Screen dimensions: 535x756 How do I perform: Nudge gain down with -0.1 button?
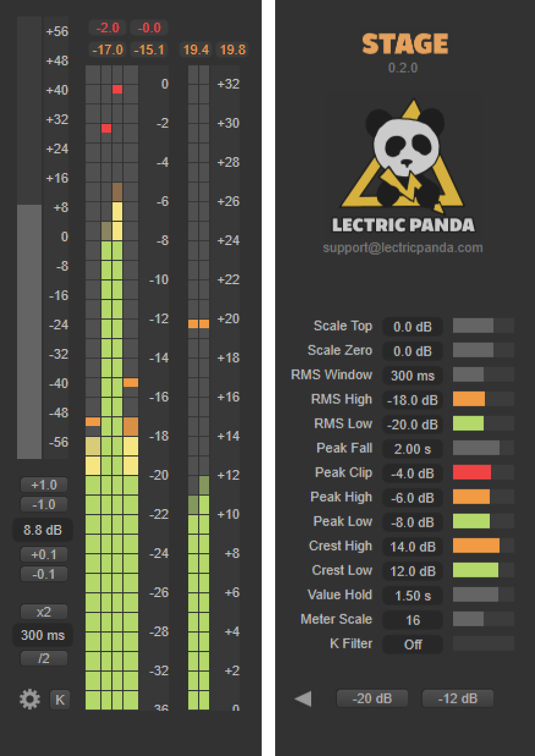(44, 574)
